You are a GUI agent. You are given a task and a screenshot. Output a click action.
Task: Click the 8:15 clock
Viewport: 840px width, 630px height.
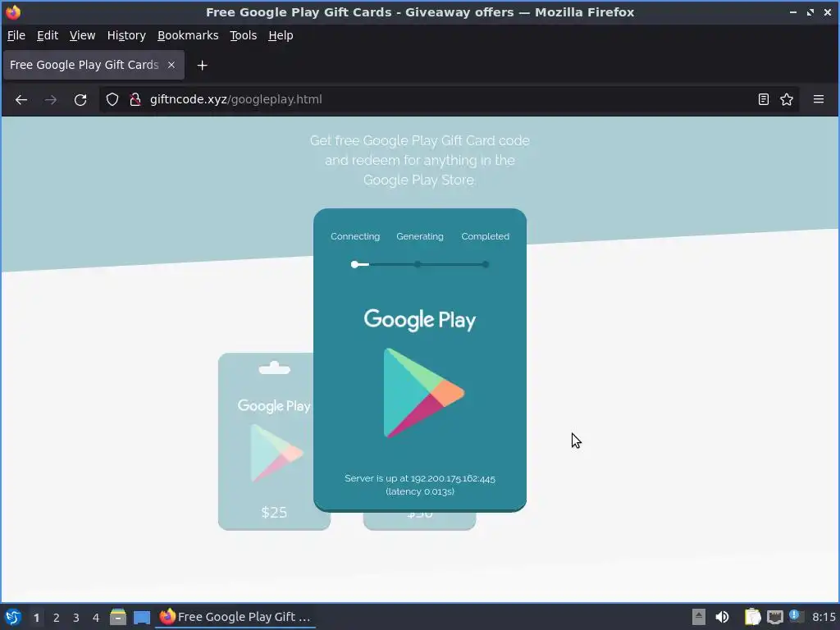point(824,617)
